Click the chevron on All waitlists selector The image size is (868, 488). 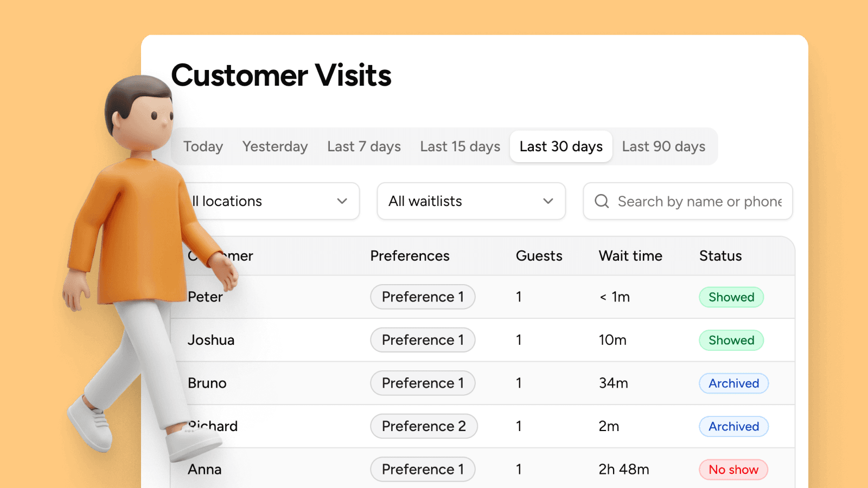[548, 201]
